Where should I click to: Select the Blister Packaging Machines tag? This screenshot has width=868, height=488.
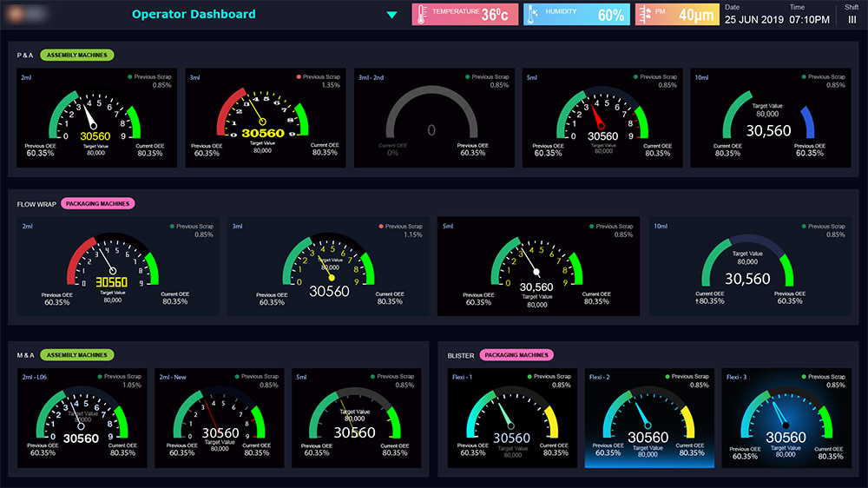click(516, 355)
